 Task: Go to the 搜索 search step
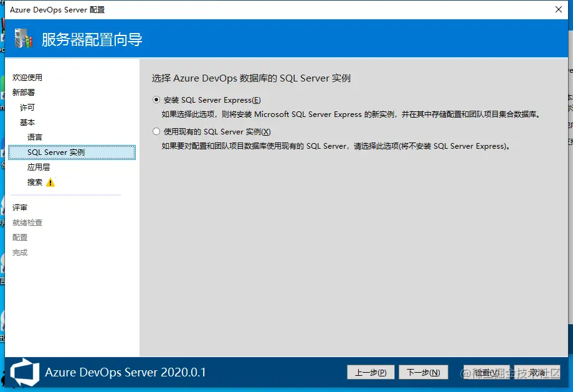click(35, 182)
